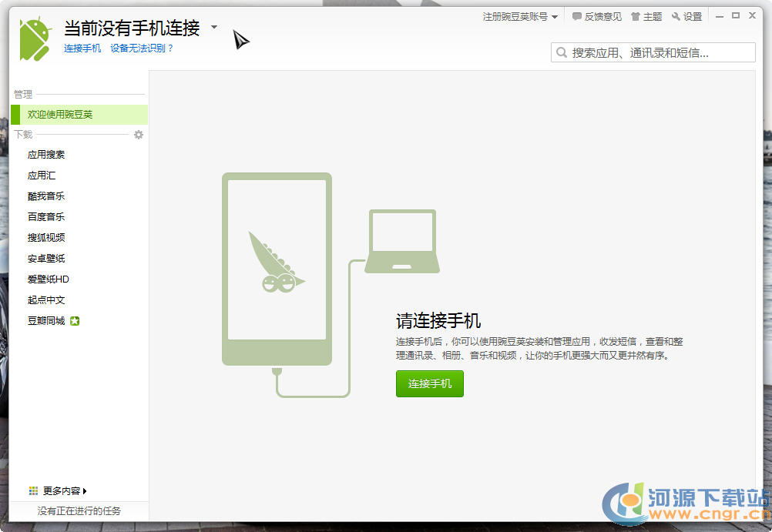Click the 连接手机 link under title
The width and height of the screenshot is (772, 532).
pos(82,49)
